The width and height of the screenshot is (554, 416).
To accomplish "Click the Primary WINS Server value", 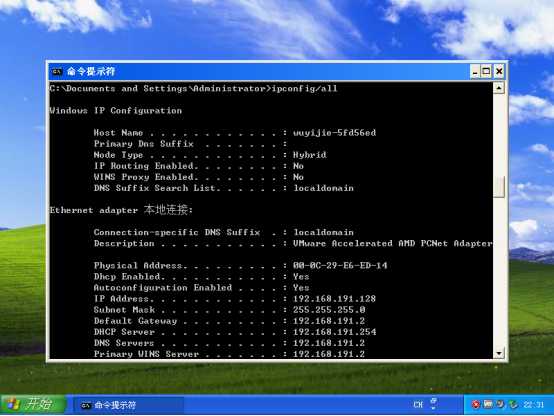I will [329, 354].
